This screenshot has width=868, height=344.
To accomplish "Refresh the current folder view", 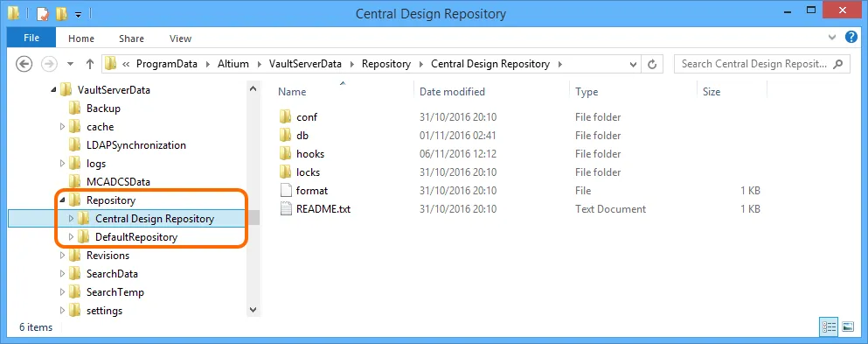I will (652, 64).
